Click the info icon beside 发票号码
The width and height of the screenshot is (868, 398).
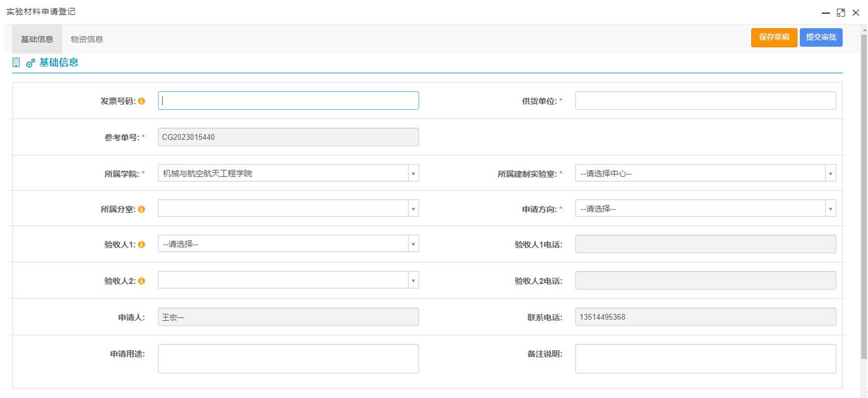(x=141, y=101)
